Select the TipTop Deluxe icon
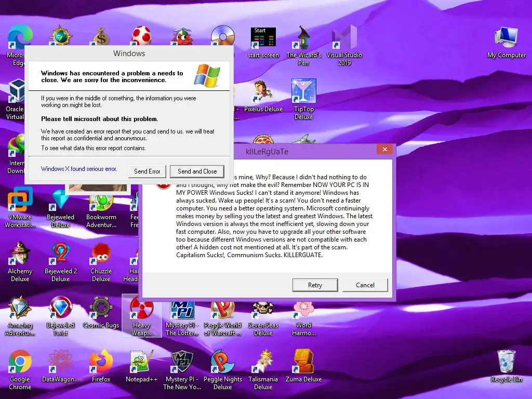 [303, 100]
